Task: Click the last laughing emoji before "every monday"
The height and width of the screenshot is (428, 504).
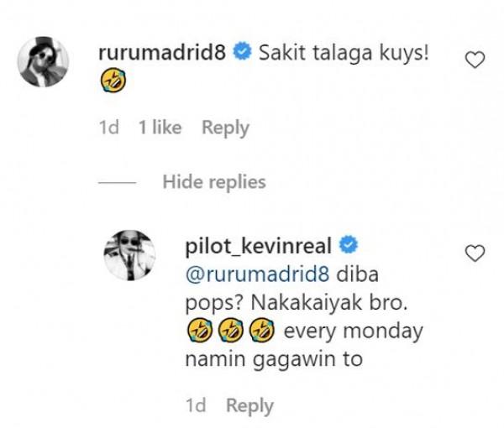Action: tap(263, 331)
